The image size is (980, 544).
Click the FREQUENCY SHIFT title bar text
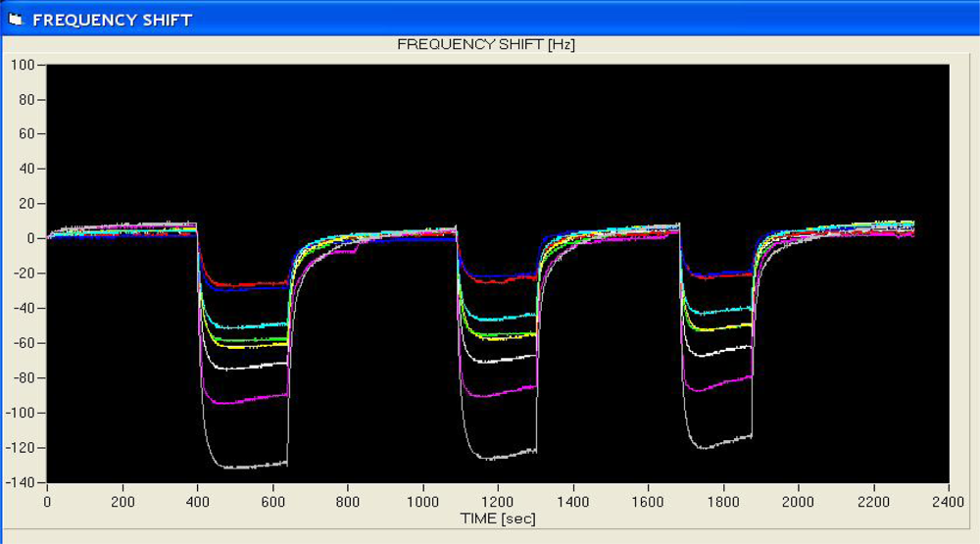113,20
